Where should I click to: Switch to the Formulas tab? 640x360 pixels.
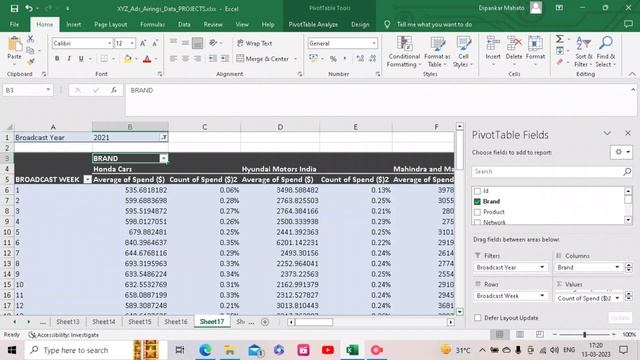[x=152, y=24]
